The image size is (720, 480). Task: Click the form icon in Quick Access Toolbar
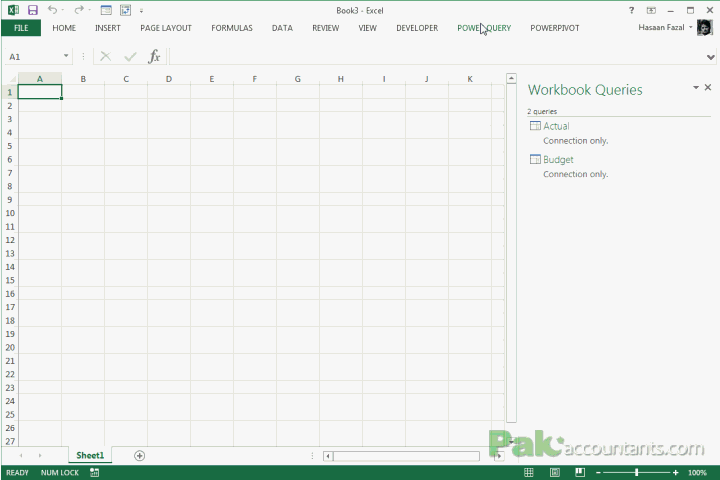106,10
